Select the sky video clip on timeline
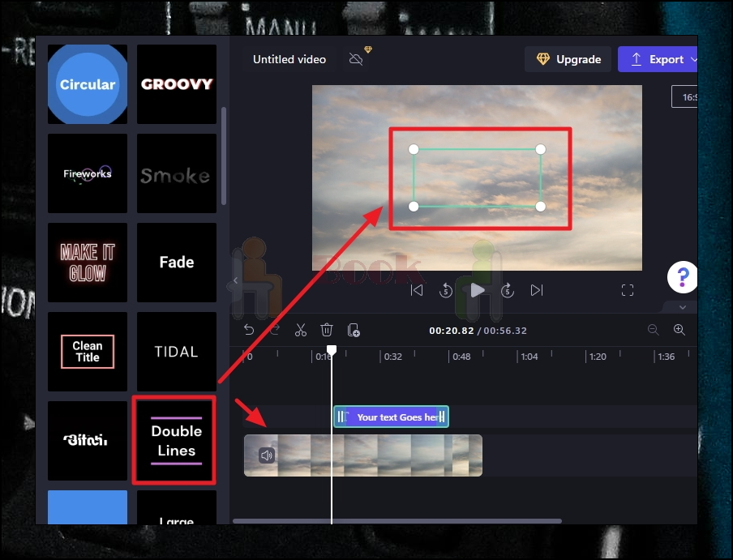Viewport: 733px width, 560px height. click(x=363, y=455)
